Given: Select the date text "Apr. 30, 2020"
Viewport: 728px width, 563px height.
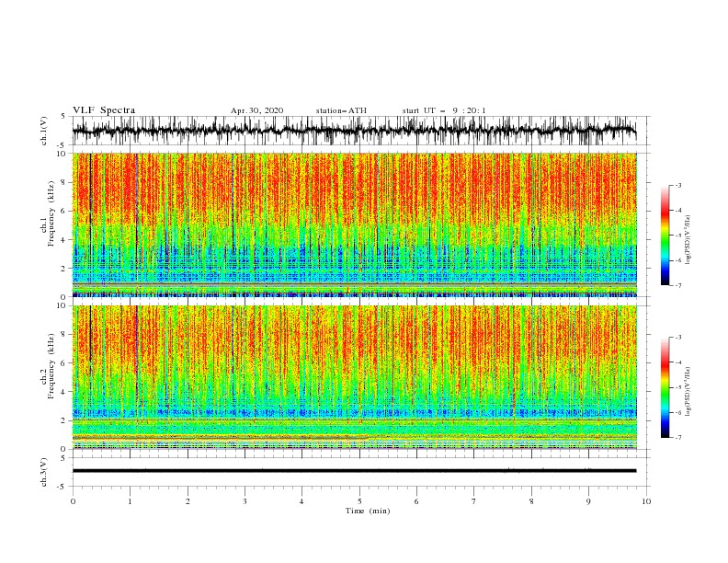Looking at the screenshot, I should [256, 110].
